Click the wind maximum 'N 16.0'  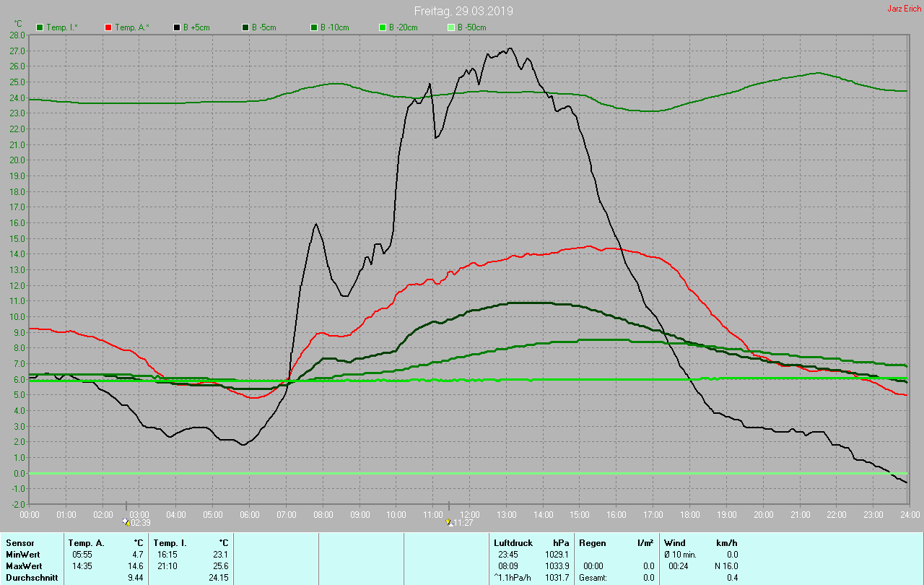coord(725,565)
